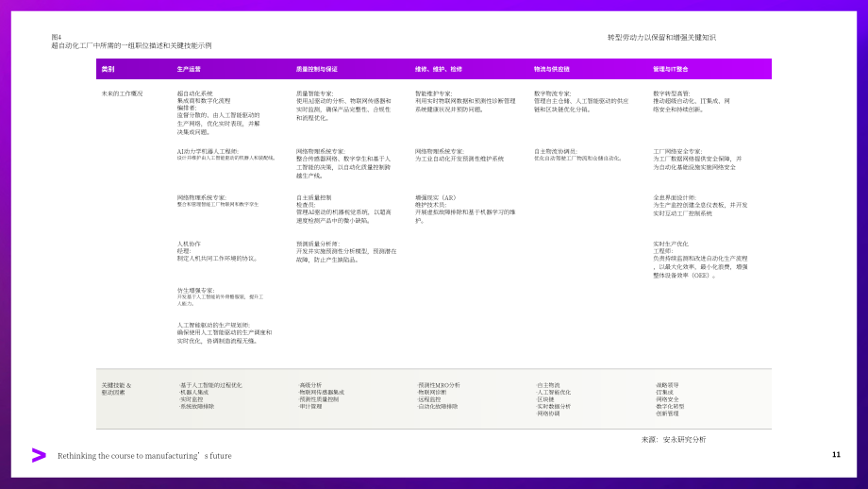This screenshot has height=489, width=868.
Task: Select the '高级分析' skill
Action: (x=310, y=385)
